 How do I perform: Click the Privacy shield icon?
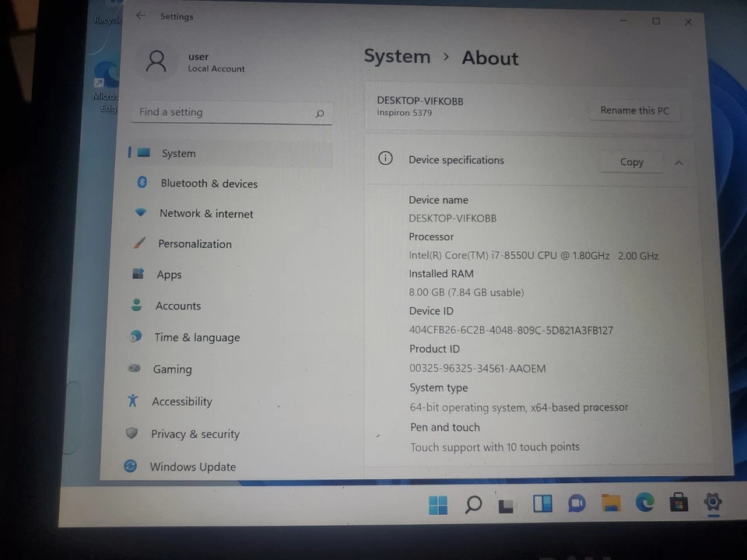[132, 433]
